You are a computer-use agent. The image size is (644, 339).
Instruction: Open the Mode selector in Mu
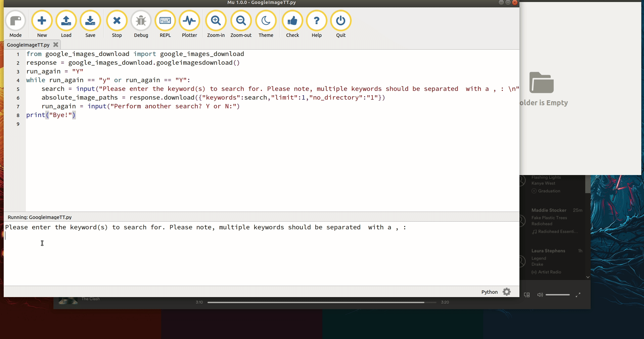click(15, 24)
